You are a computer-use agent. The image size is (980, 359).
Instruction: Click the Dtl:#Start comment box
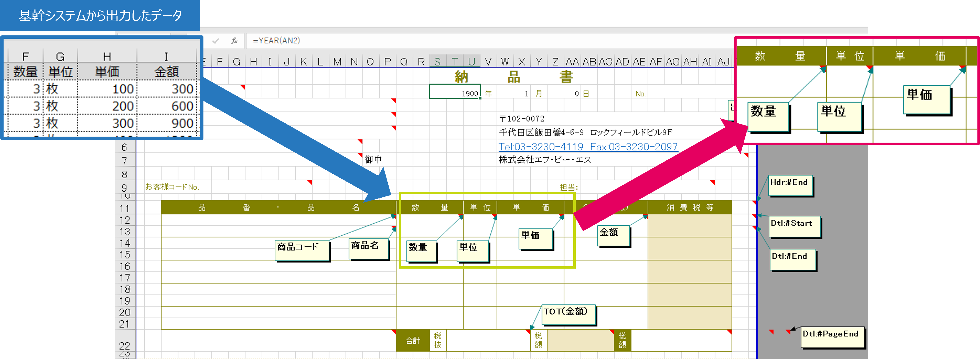point(795,227)
